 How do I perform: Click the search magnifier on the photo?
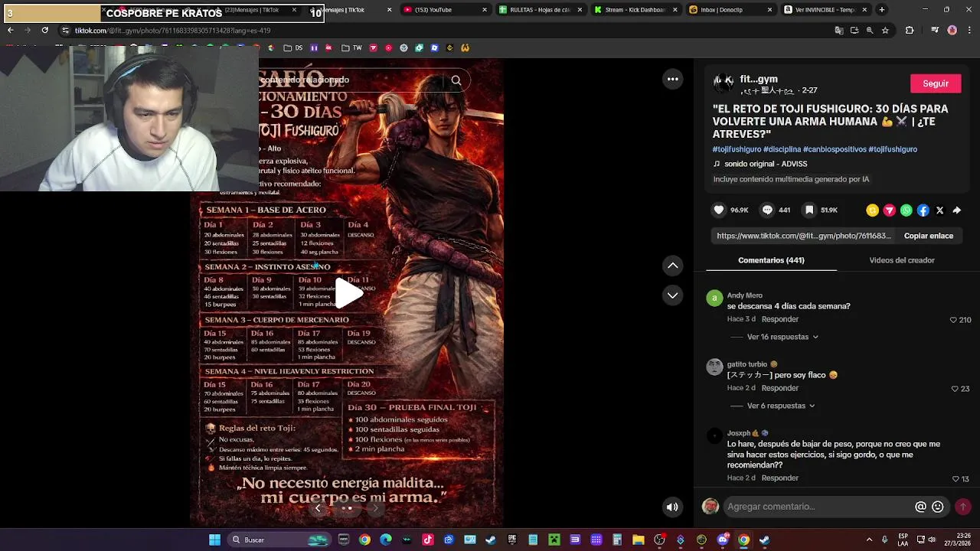pyautogui.click(x=456, y=80)
